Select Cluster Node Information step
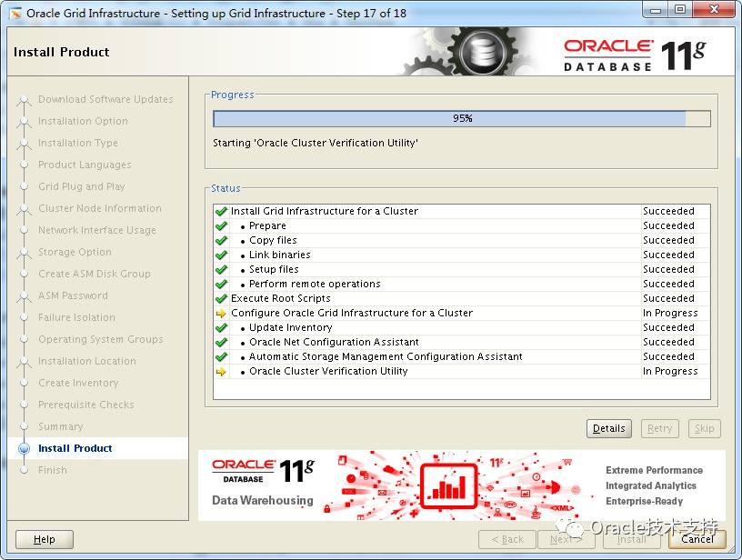Viewport: 742px width, 560px height. (x=100, y=208)
